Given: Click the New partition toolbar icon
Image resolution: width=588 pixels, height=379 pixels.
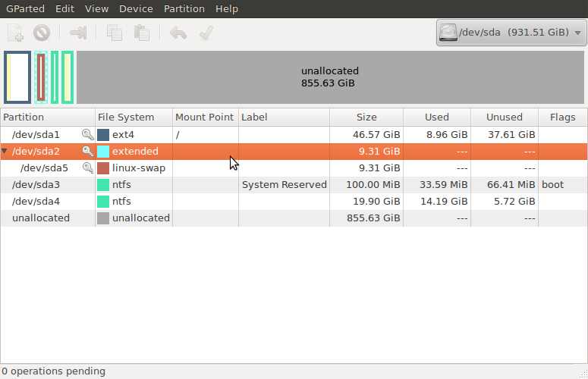Looking at the screenshot, I should [15, 33].
